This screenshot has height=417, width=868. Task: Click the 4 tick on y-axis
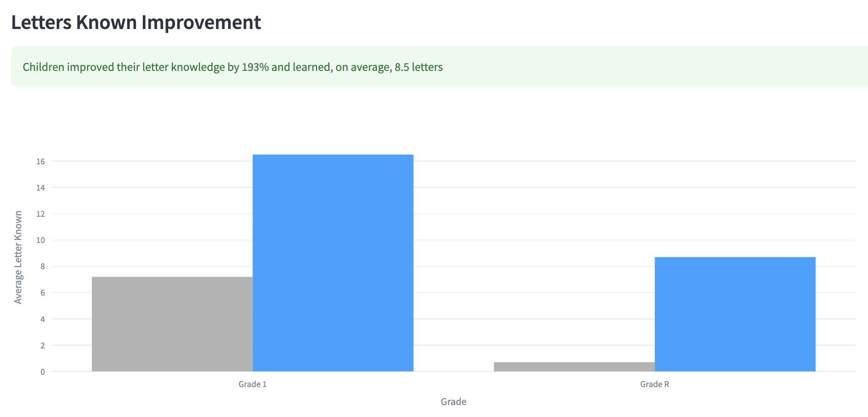coord(43,319)
